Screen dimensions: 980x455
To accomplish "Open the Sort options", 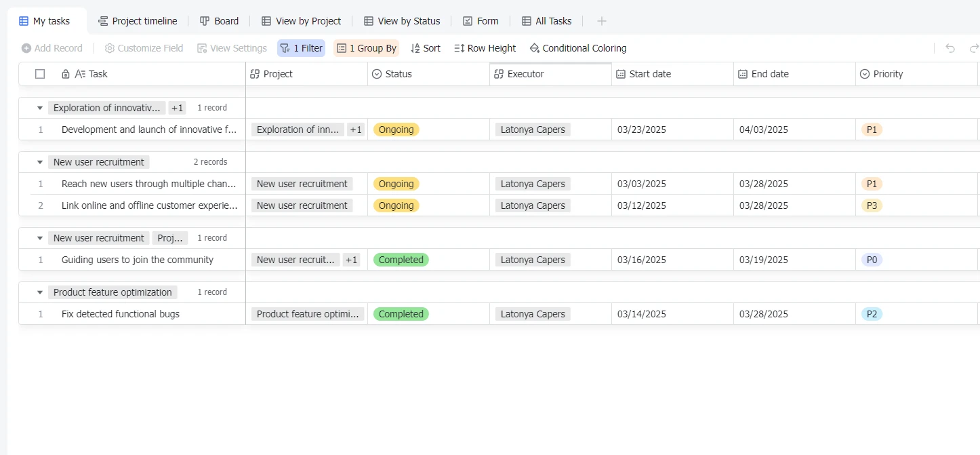I will coord(426,48).
